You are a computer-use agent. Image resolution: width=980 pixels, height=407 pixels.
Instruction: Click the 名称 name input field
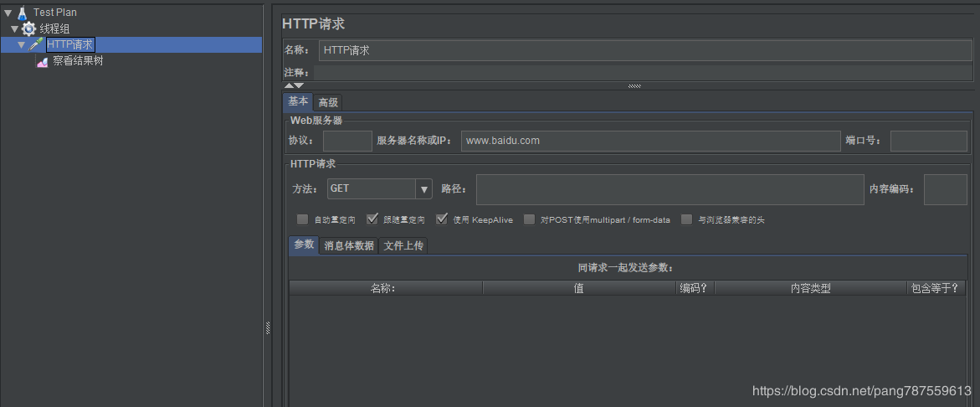click(645, 50)
